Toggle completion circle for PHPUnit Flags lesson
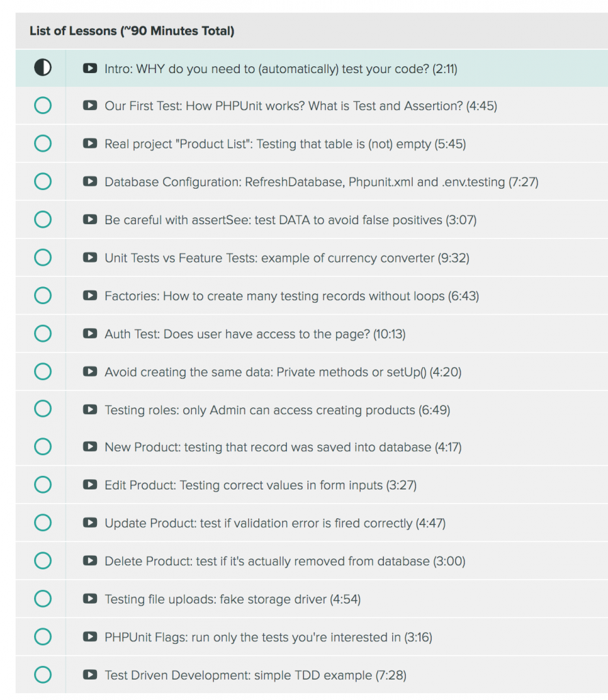 click(42, 637)
